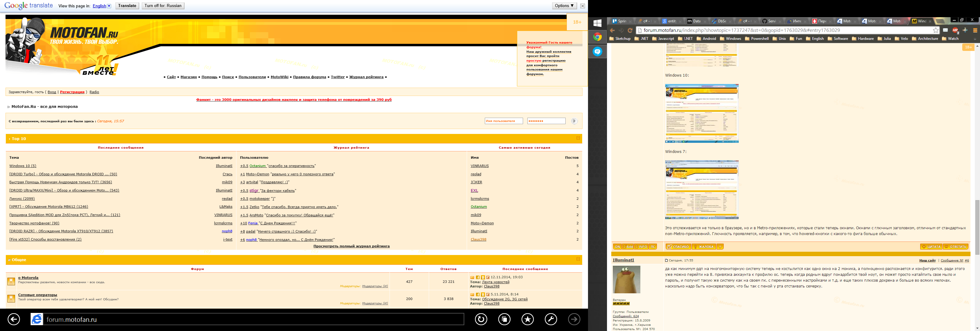Switch to the Sprin Trello tab
The height and width of the screenshot is (331, 980).
tap(621, 21)
